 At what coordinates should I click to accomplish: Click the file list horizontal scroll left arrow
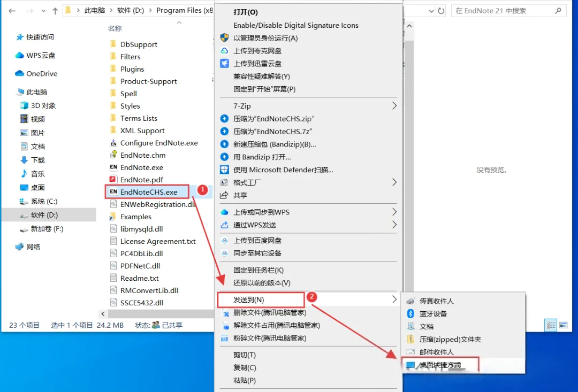103,314
